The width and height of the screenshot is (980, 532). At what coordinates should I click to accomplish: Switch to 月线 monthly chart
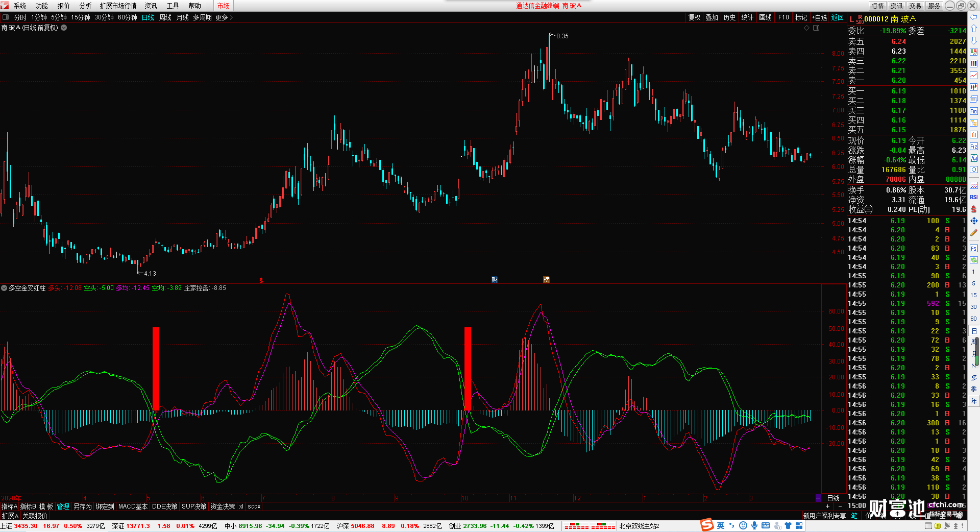coord(183,17)
